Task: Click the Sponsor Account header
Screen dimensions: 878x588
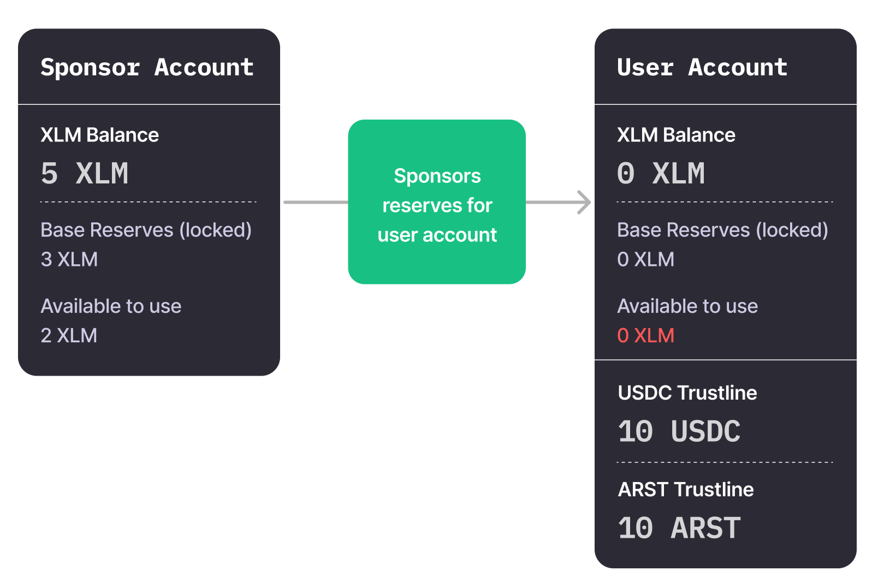Action: 147,68
